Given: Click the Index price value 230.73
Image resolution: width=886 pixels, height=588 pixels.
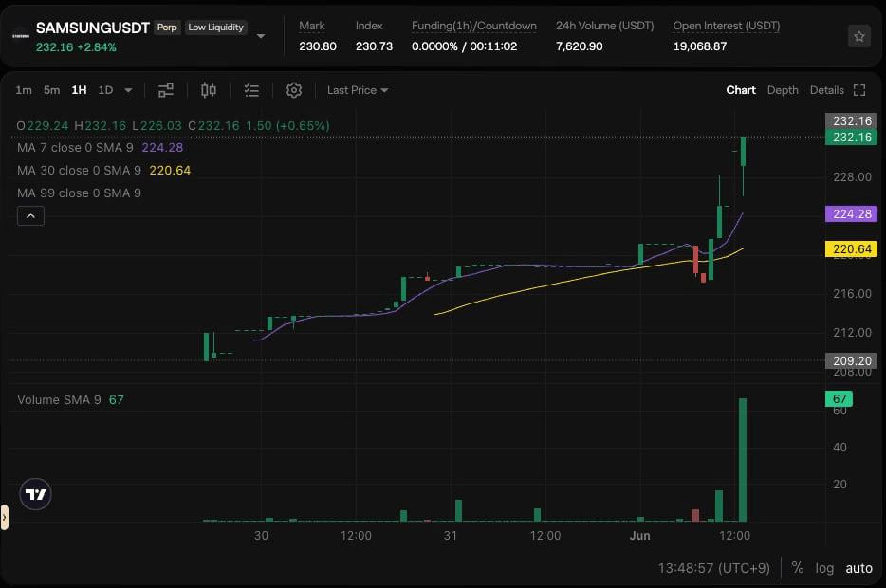Looking at the screenshot, I should (374, 46).
